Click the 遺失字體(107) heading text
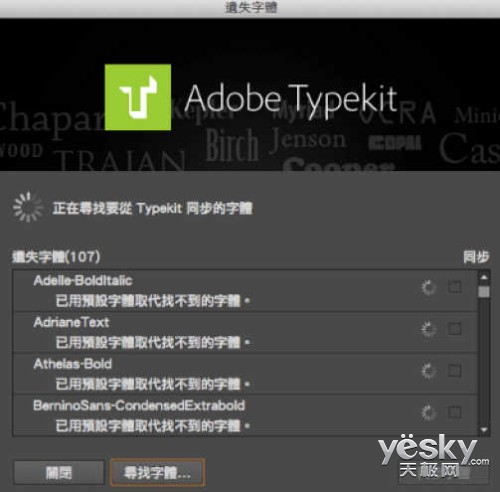Screen dimensions: 500x492 point(56,257)
